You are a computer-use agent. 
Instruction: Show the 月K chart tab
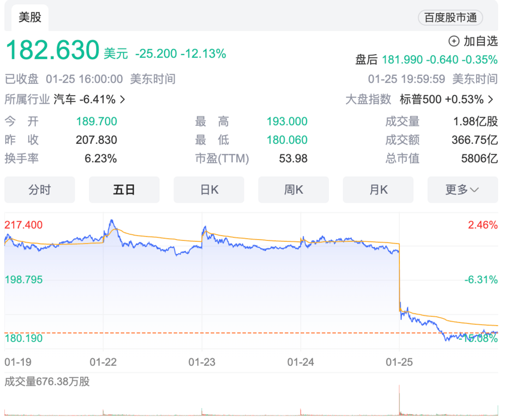tap(378, 190)
